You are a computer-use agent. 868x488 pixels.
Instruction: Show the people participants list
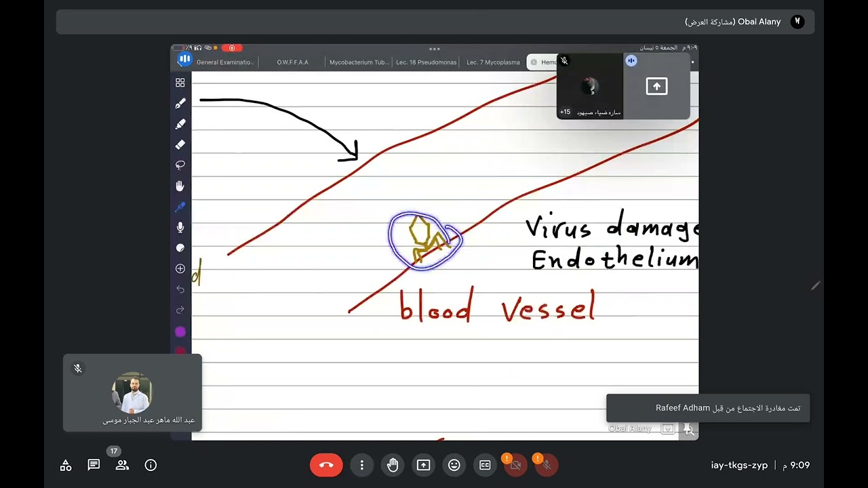coord(122,465)
